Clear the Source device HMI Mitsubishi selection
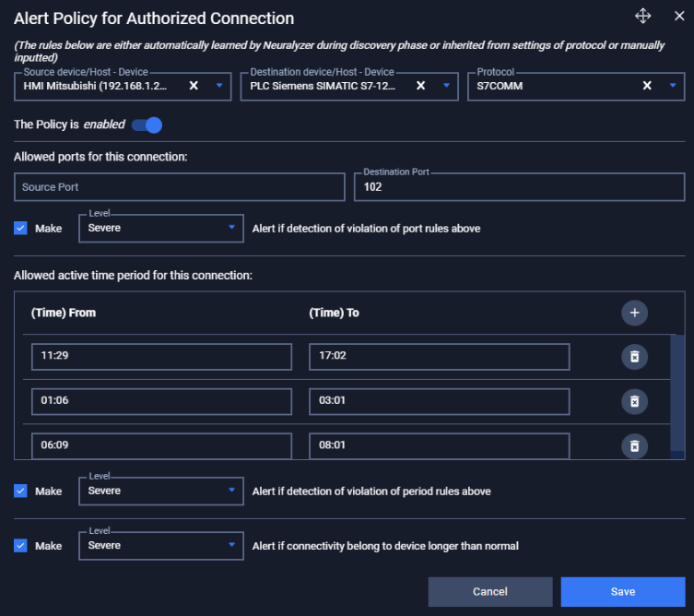The image size is (694, 616). coord(194,86)
